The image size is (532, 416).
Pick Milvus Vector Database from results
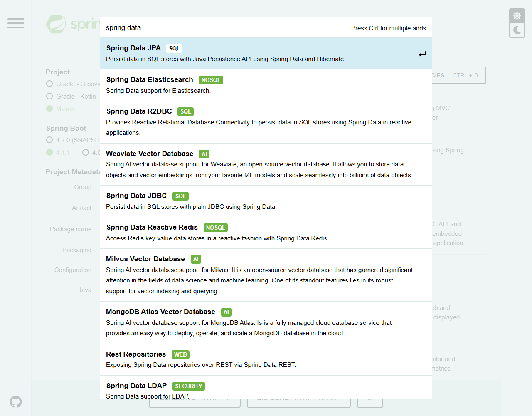point(266,275)
